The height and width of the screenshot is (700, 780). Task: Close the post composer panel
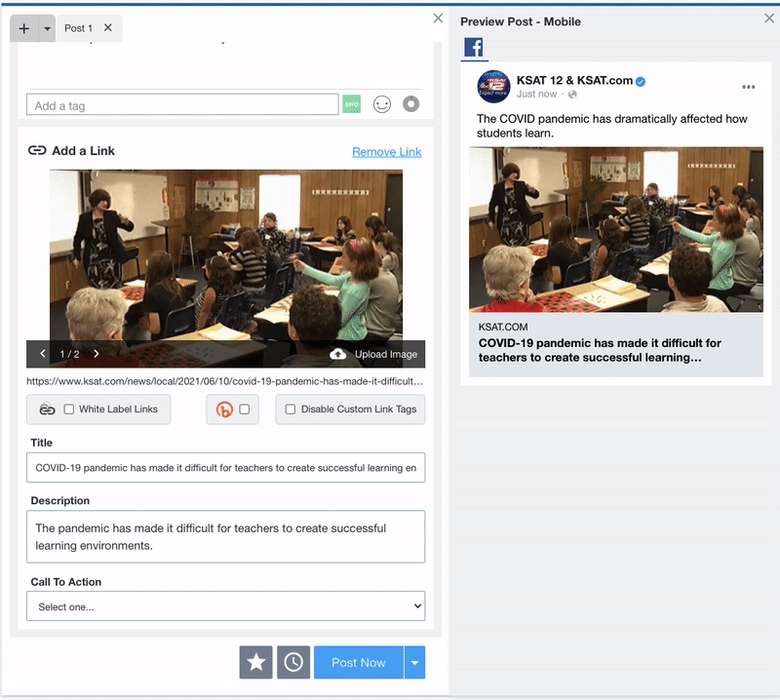click(438, 19)
